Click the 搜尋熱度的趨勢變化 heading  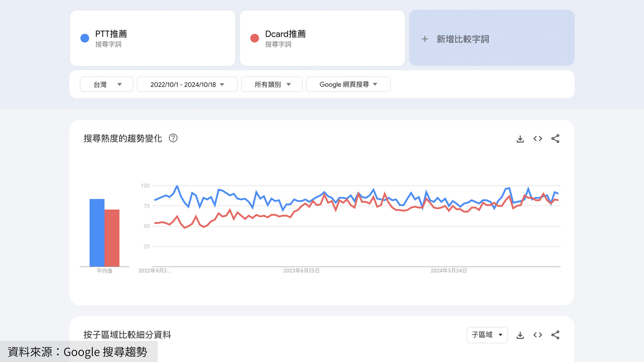[x=123, y=138]
